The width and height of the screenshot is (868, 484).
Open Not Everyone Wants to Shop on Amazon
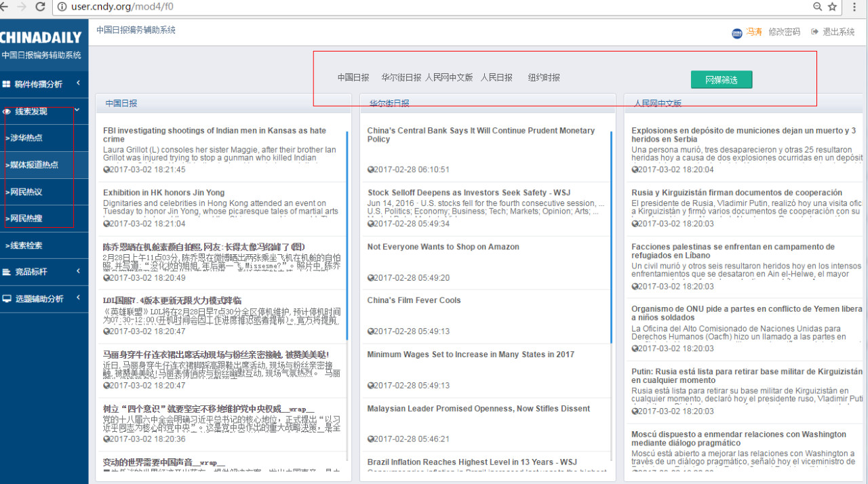click(x=443, y=247)
